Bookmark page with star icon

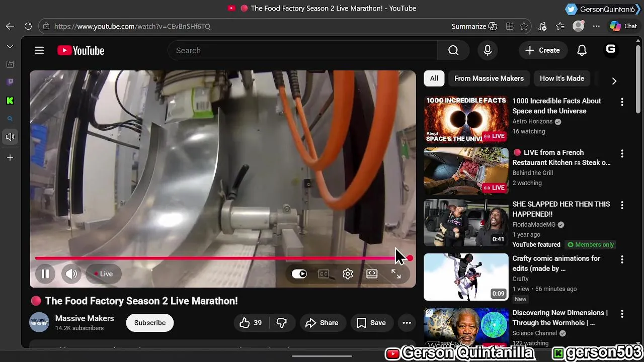point(524,26)
